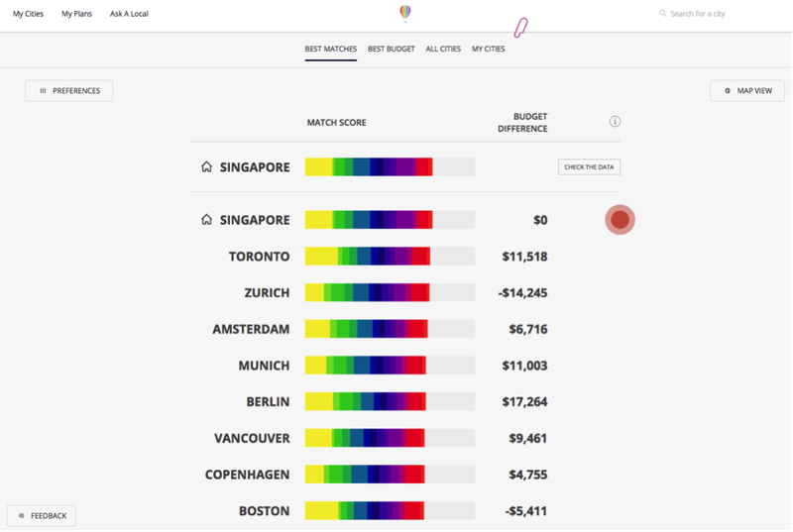The height and width of the screenshot is (532, 793).
Task: Switch to All Cities tab
Action: (443, 49)
